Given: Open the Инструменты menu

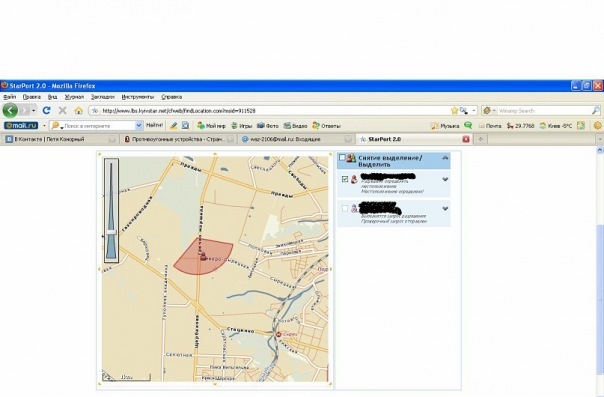Looking at the screenshot, I should tap(138, 97).
